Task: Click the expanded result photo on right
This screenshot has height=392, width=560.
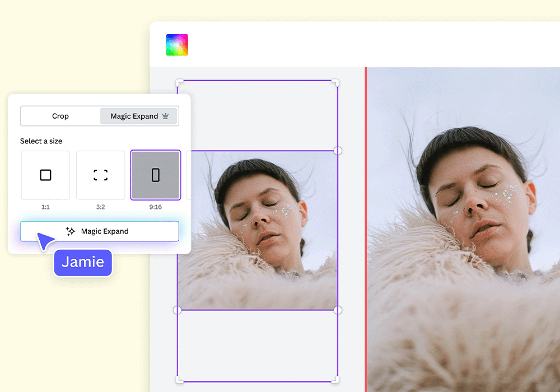Action: pos(464,230)
